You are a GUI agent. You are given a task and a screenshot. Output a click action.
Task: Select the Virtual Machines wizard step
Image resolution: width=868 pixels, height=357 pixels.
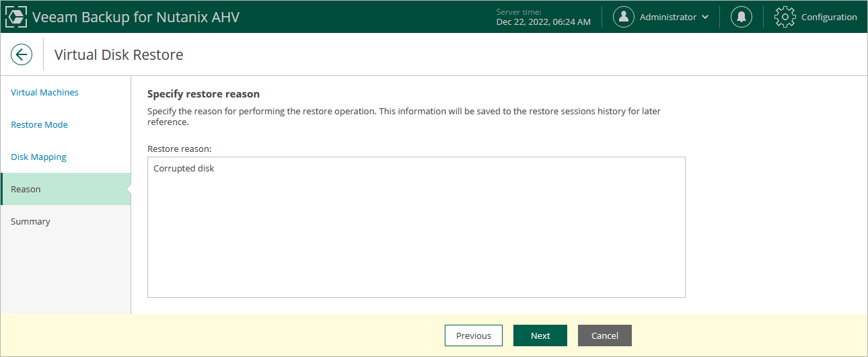tap(65, 92)
